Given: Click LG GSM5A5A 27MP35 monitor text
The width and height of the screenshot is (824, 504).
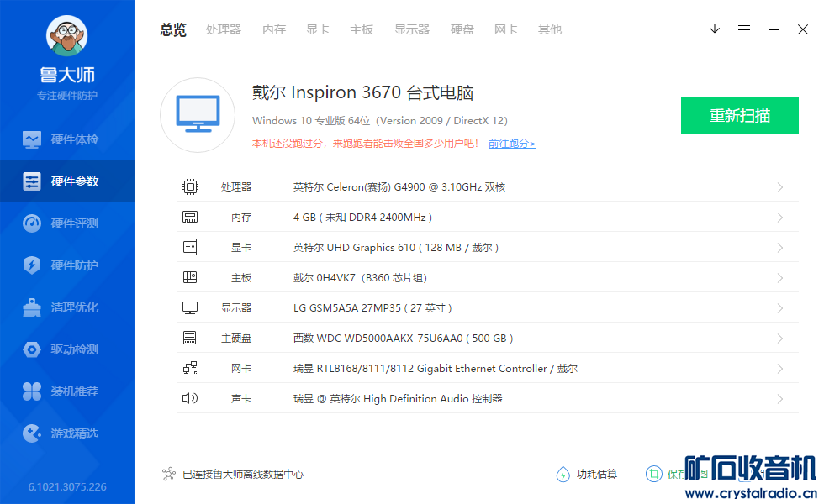Looking at the screenshot, I should tap(372, 307).
